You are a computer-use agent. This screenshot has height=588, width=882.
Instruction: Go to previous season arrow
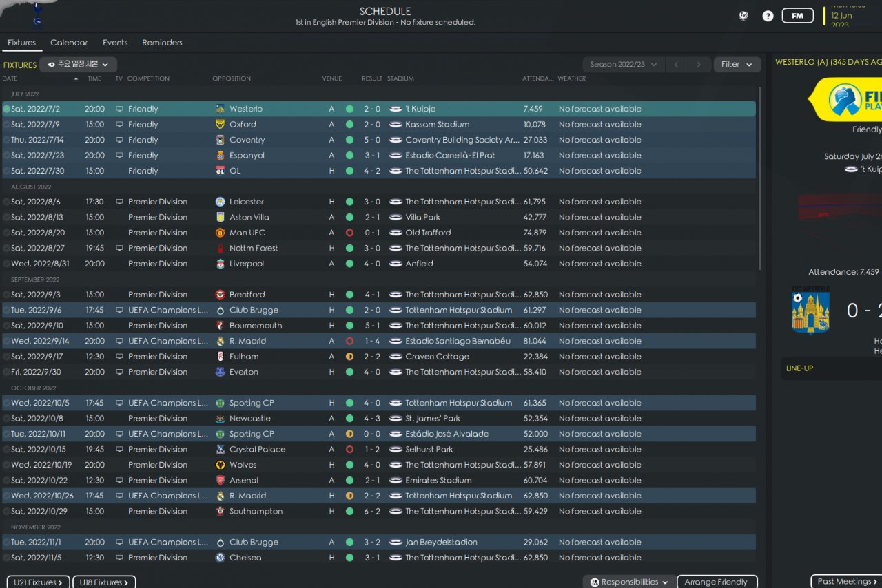tap(676, 65)
